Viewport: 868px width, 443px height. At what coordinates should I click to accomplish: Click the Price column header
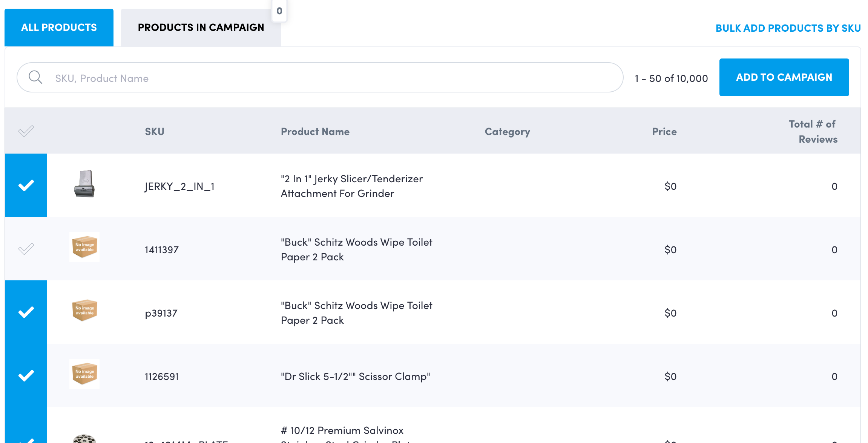click(x=664, y=132)
